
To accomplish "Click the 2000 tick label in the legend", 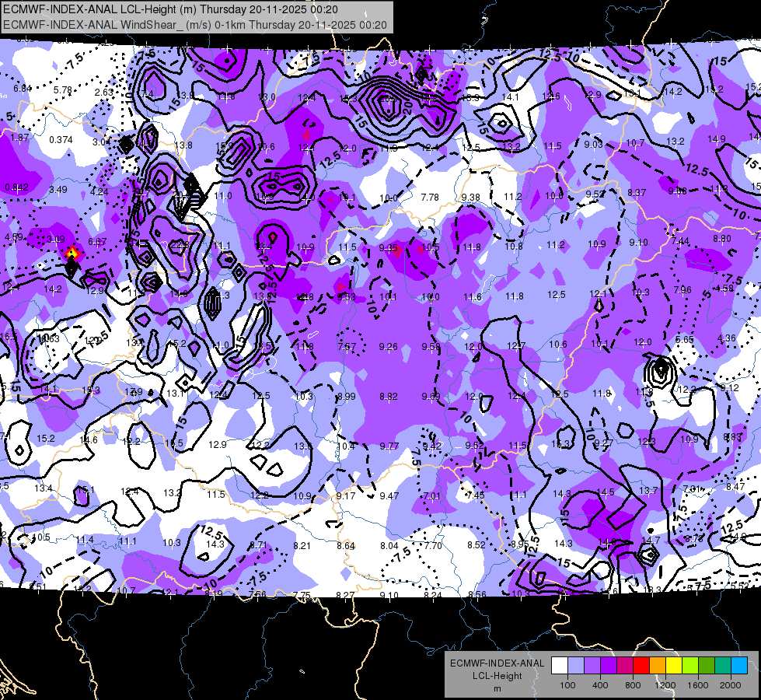I will pyautogui.click(x=731, y=685).
